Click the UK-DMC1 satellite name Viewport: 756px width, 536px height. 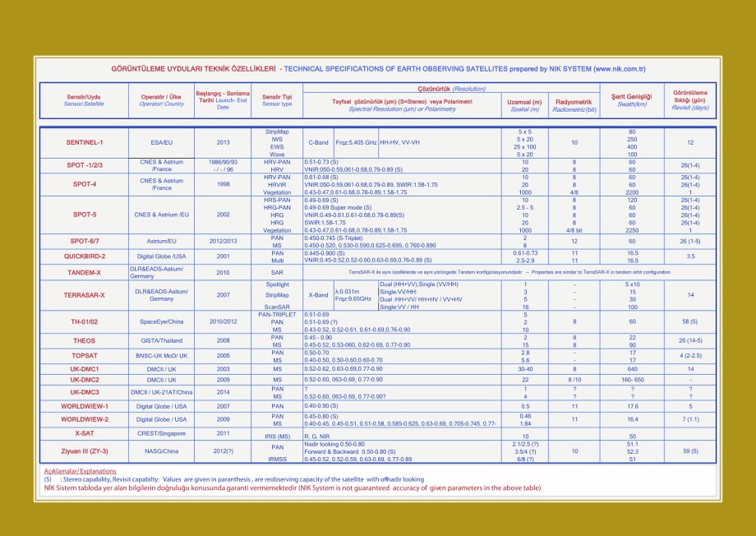click(x=85, y=369)
